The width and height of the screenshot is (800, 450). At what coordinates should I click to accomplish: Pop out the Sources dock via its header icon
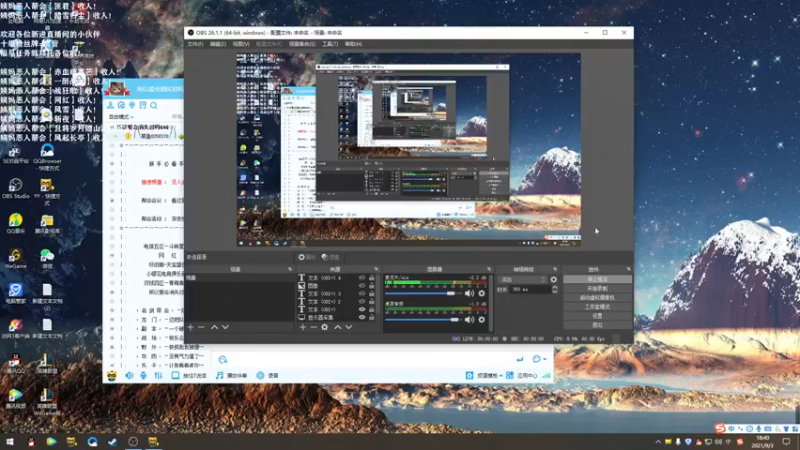tap(376, 269)
